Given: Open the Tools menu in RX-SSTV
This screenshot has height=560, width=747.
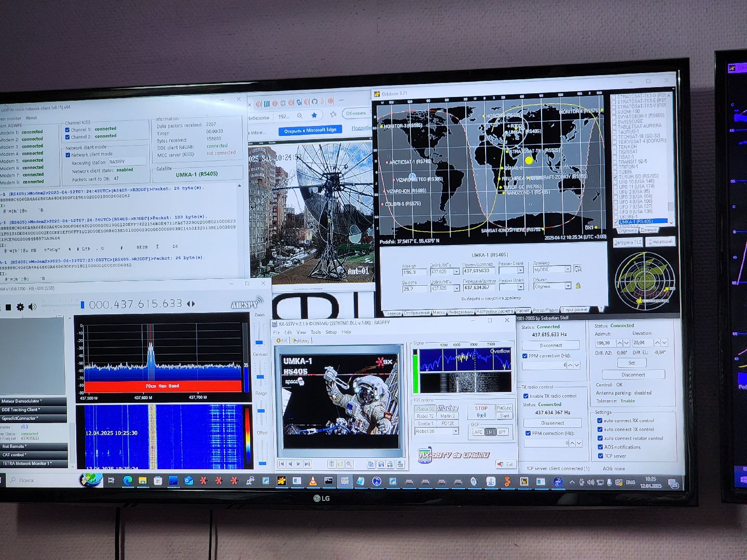Looking at the screenshot, I should tap(315, 332).
